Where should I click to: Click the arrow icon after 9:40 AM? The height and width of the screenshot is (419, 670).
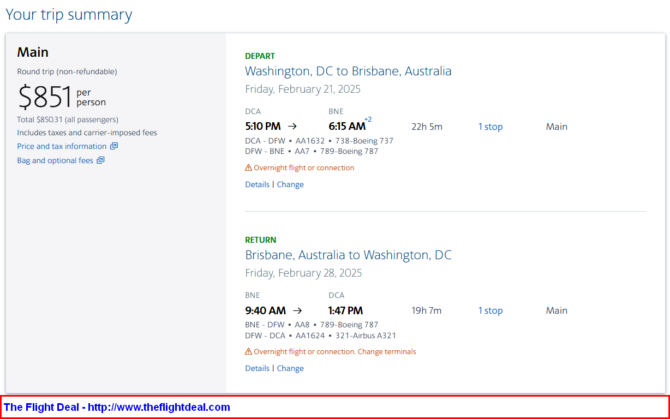(x=295, y=311)
